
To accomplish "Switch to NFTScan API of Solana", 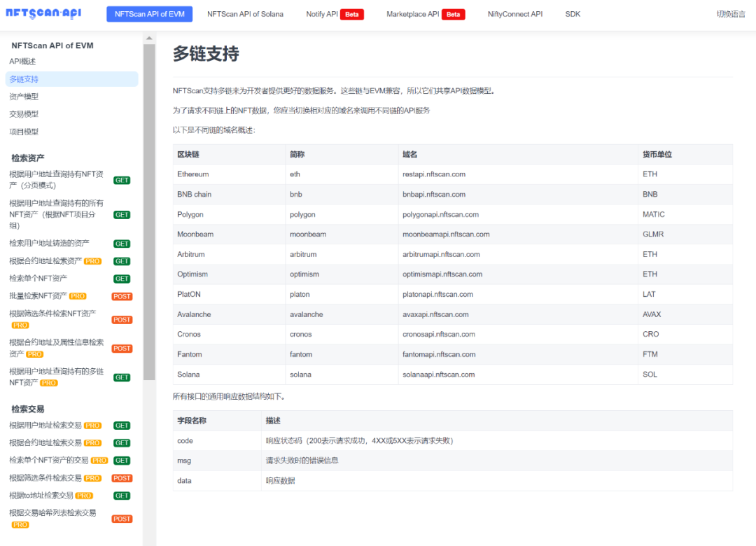I will click(246, 13).
